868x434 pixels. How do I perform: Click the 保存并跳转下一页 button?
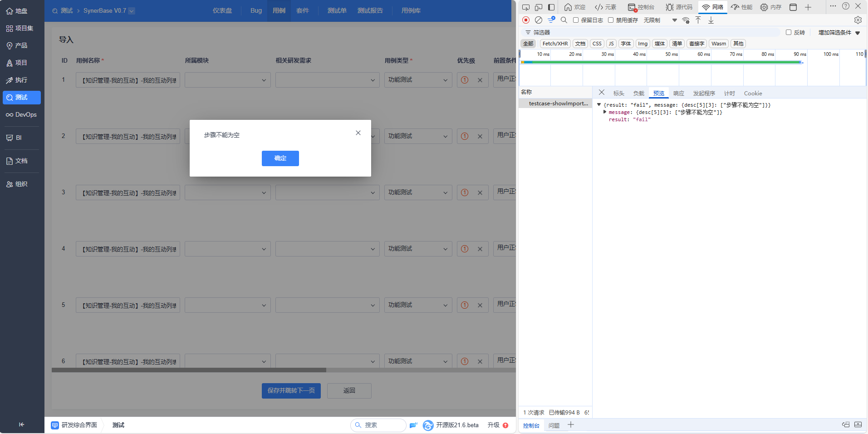(x=291, y=391)
